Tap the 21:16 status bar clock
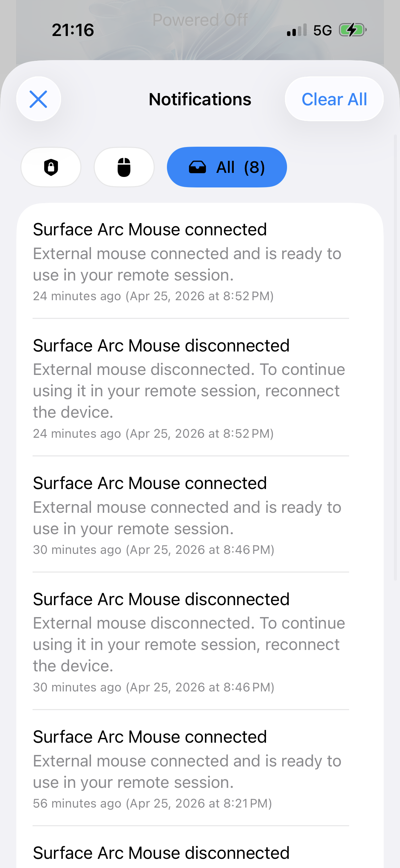This screenshot has height=868, width=400. 73,30
